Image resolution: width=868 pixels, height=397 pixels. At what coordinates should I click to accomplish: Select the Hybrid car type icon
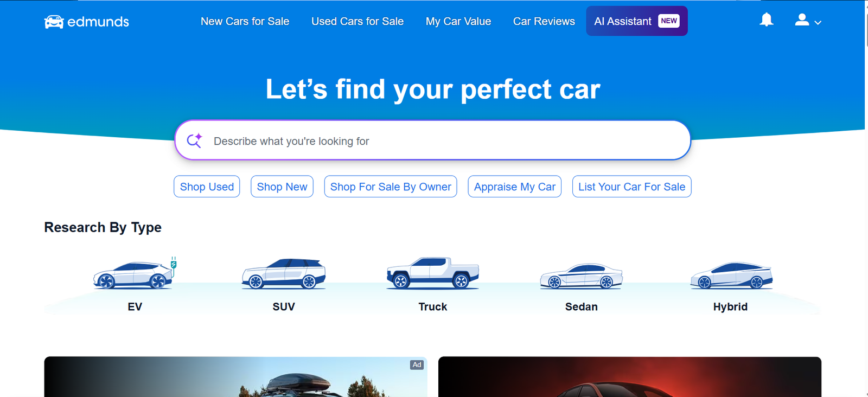tap(731, 275)
